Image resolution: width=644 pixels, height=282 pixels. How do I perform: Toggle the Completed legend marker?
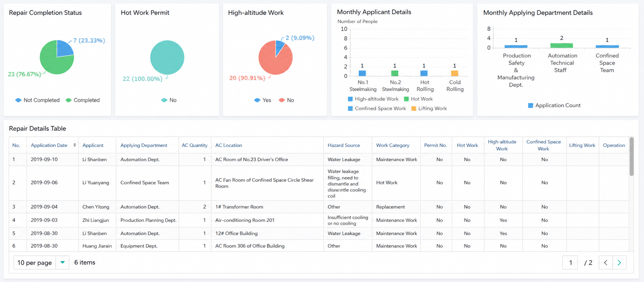[x=68, y=100]
